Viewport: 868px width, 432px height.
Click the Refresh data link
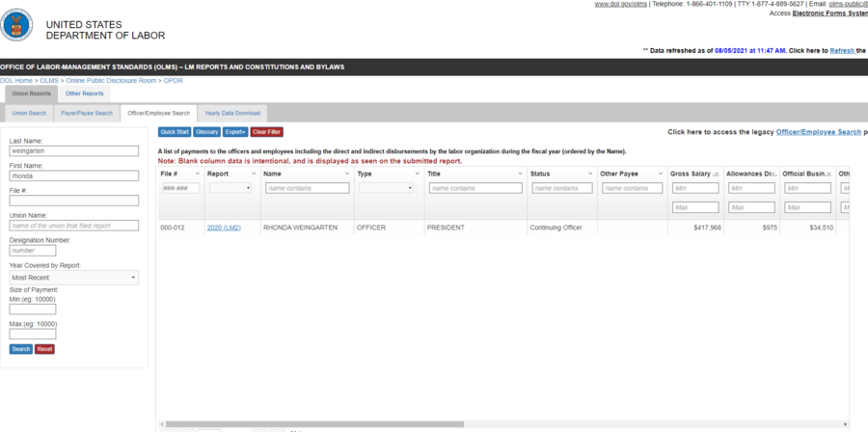pyautogui.click(x=842, y=50)
